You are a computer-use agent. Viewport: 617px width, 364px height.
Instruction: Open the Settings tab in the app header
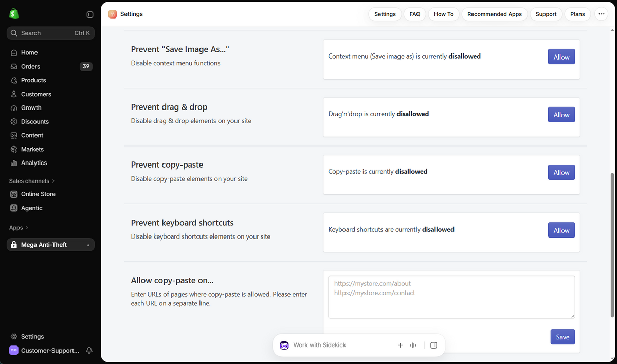(x=385, y=14)
